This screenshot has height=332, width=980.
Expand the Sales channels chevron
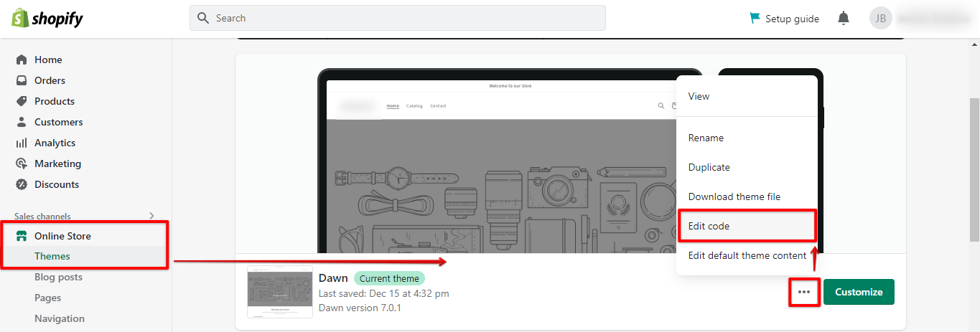pyautogui.click(x=151, y=216)
